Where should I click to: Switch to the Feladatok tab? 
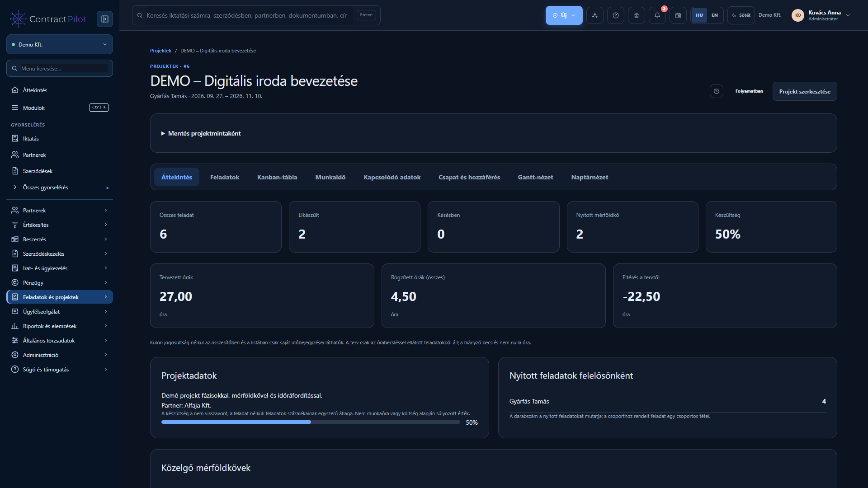tap(225, 177)
